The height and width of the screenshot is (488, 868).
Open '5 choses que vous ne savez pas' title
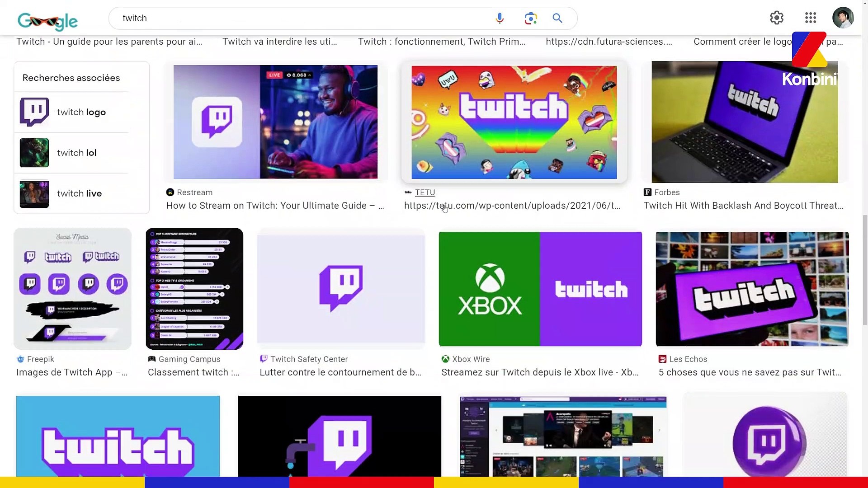[x=750, y=372]
